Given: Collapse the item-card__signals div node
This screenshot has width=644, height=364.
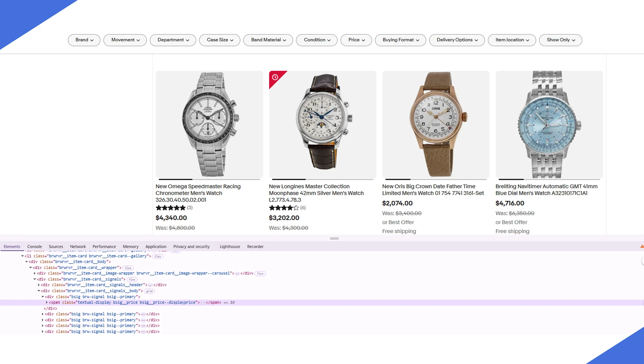Looking at the screenshot, I should point(34,279).
